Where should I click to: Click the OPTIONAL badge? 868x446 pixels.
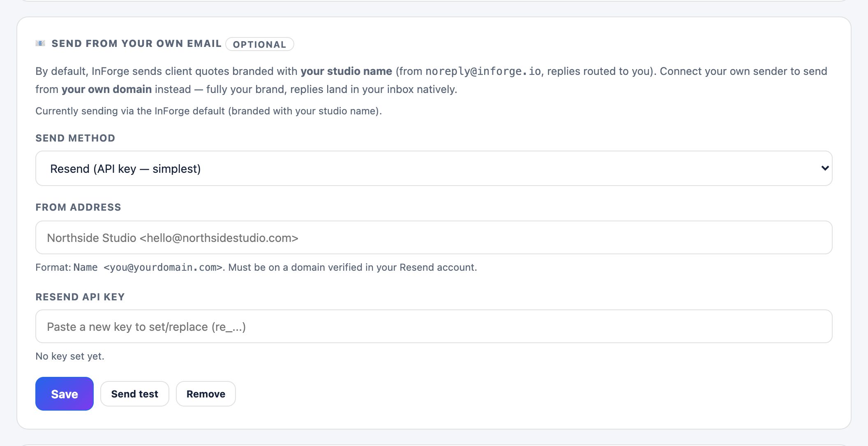(x=260, y=44)
